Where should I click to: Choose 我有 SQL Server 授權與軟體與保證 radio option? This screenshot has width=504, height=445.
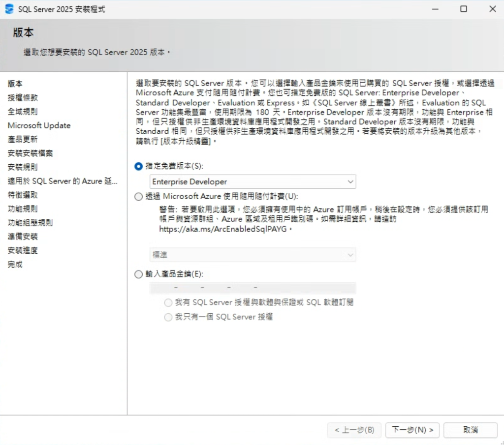168,302
